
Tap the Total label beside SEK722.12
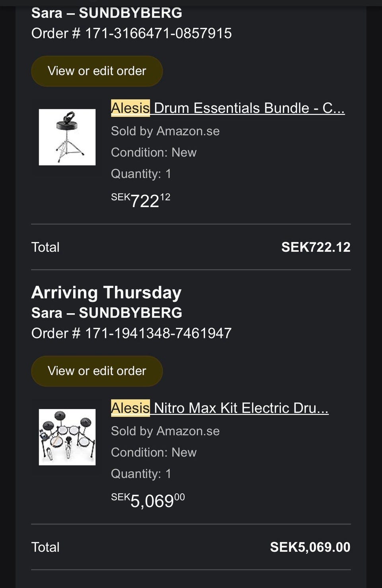[45, 247]
